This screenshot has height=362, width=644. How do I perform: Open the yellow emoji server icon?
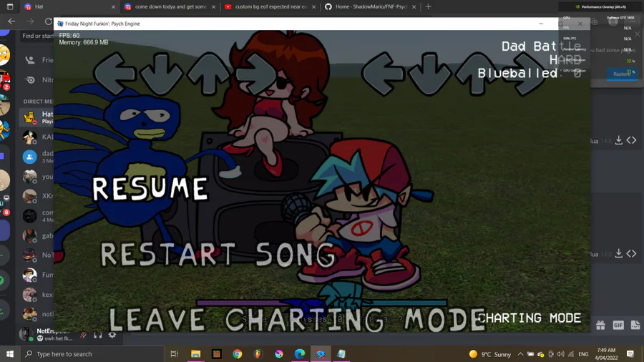4,55
